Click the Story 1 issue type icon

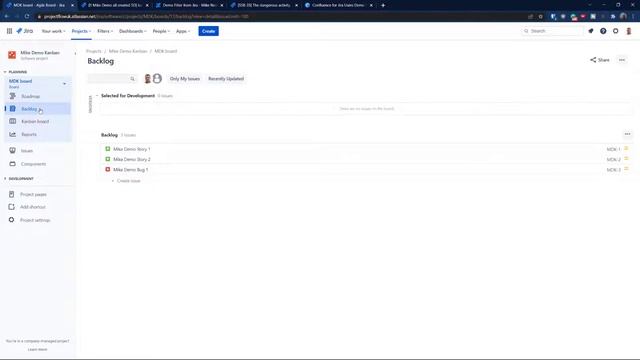coord(108,149)
